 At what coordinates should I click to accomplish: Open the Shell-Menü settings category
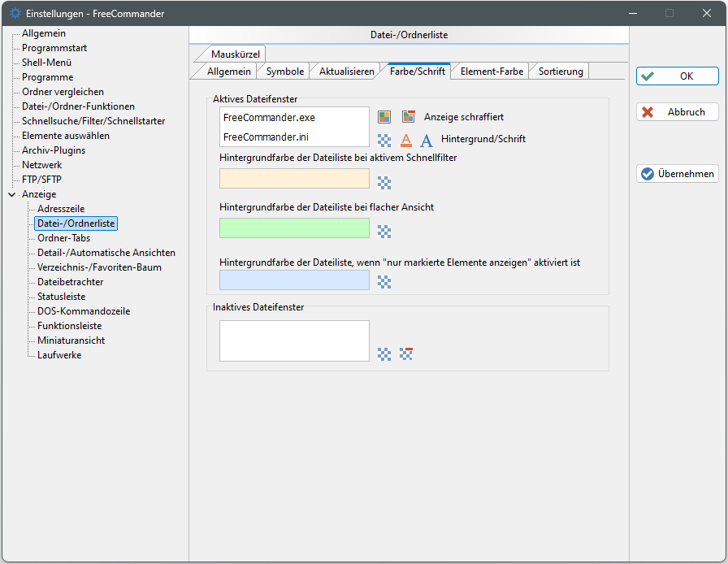[x=46, y=63]
